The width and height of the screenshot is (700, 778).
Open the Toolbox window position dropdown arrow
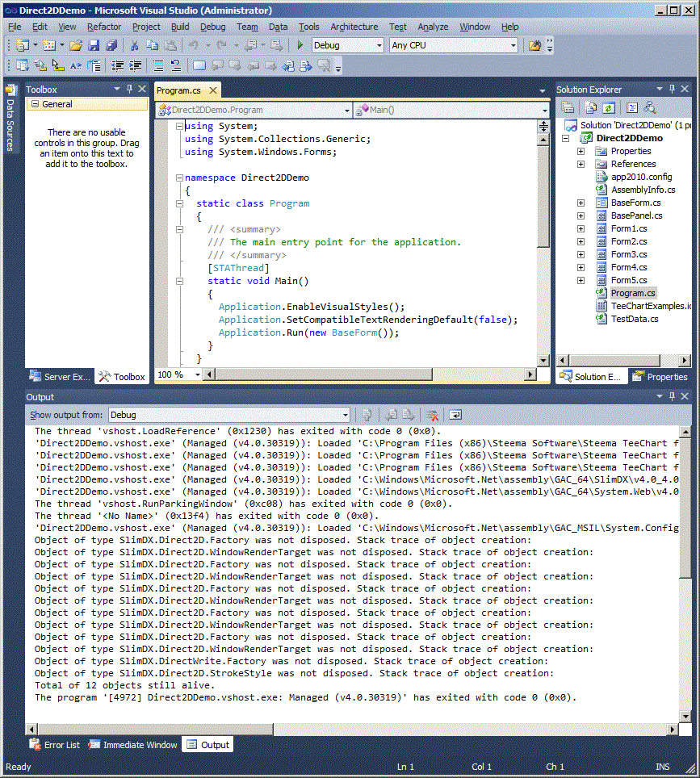117,89
